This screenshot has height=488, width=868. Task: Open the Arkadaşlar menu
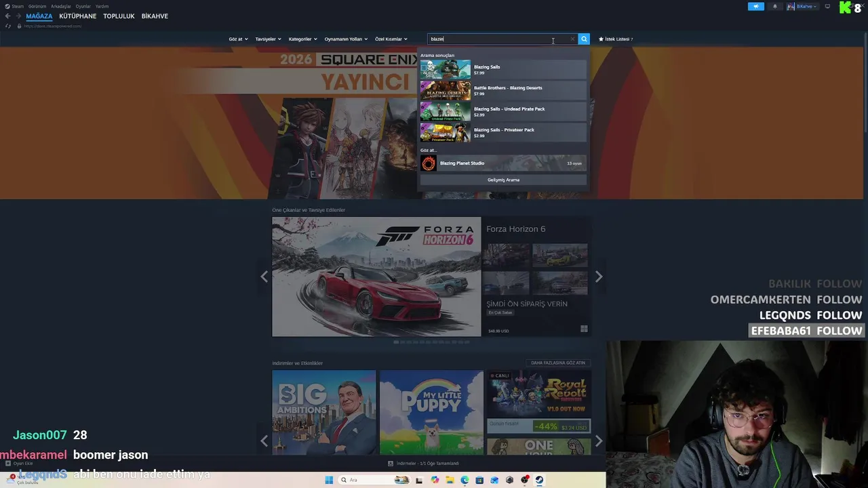(x=60, y=6)
